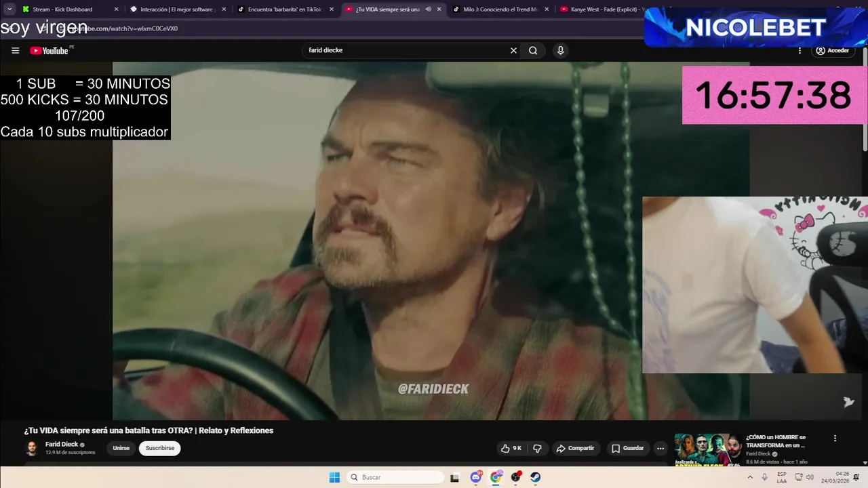
Task: Run search with the magnifier button
Action: tap(533, 50)
